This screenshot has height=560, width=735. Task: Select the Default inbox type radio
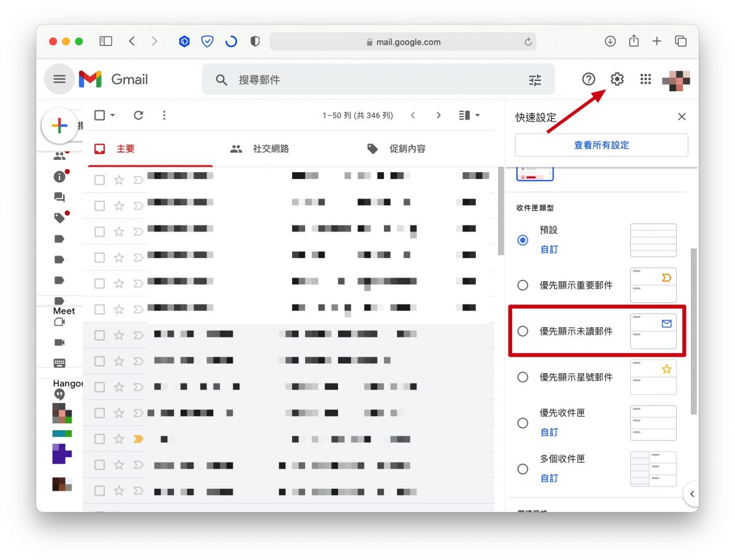coord(522,240)
